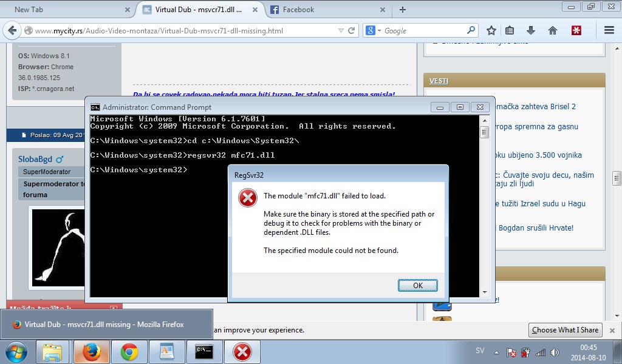Click the red security shield tray icon
The width and height of the screenshot is (622, 364).
[525, 352]
